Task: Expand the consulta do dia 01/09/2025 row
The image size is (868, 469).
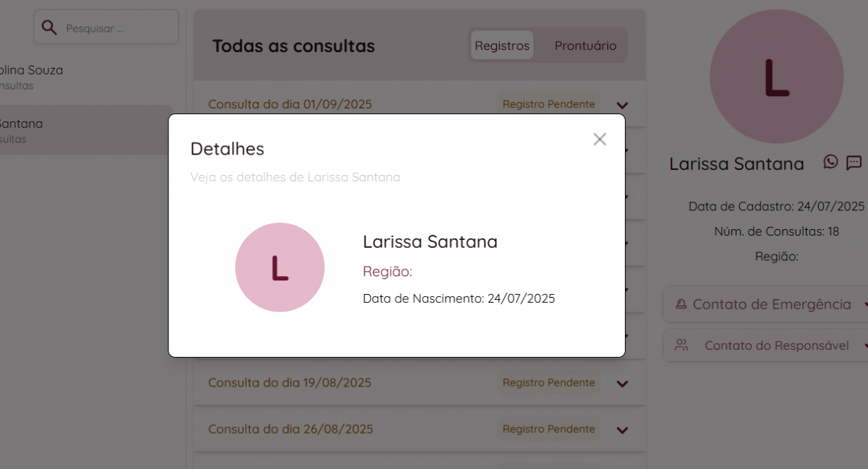Action: click(622, 105)
